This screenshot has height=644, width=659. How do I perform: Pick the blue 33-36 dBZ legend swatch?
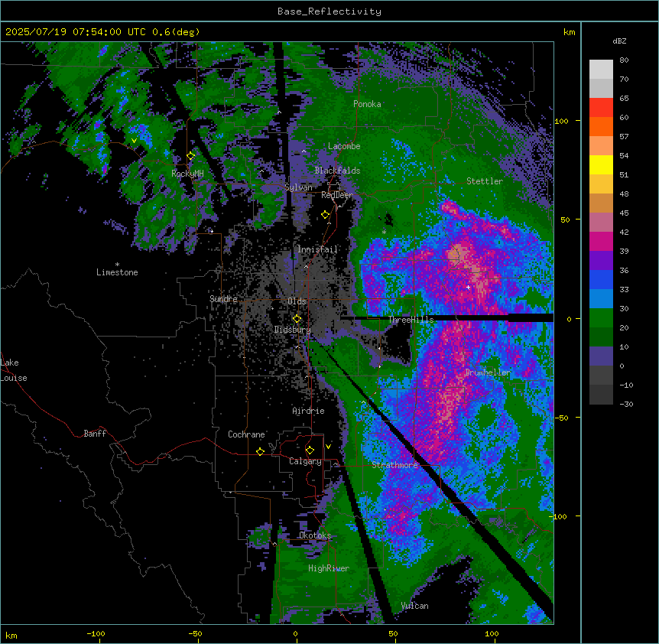click(601, 279)
